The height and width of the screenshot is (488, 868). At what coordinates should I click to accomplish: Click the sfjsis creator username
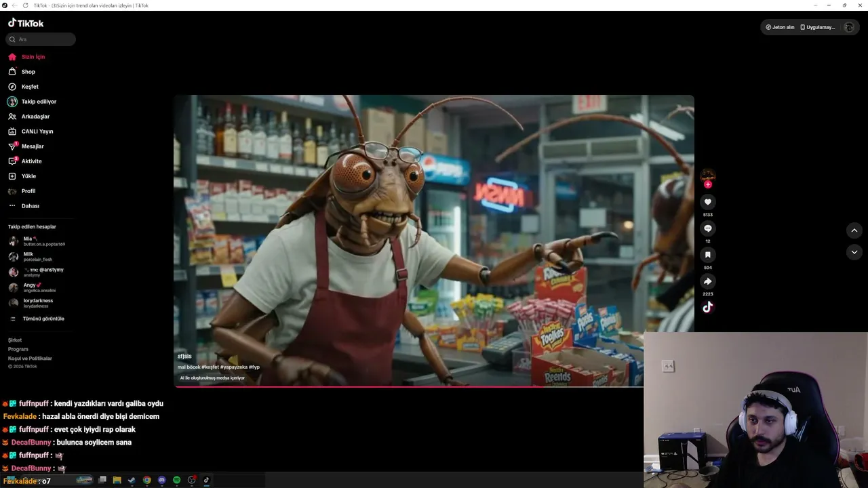click(x=184, y=356)
